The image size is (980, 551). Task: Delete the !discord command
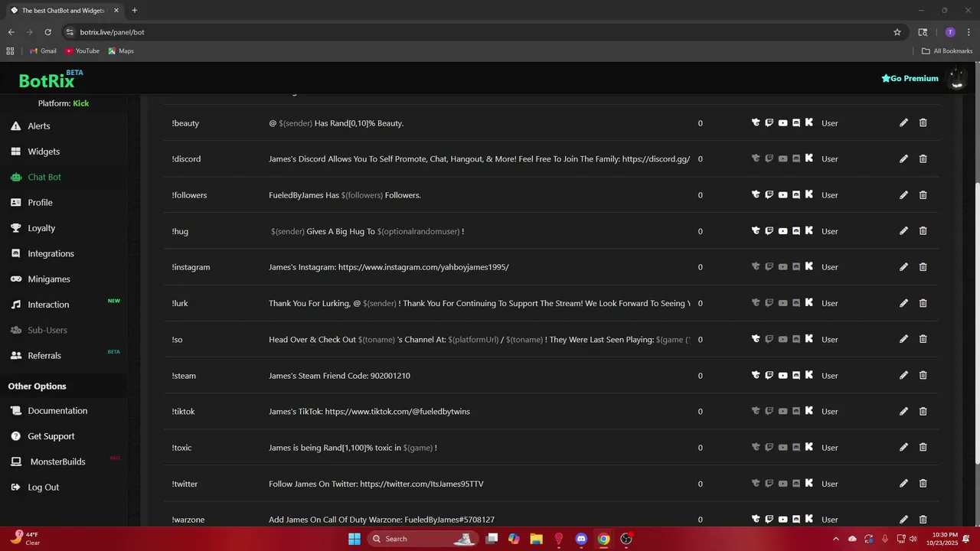pyautogui.click(x=923, y=158)
